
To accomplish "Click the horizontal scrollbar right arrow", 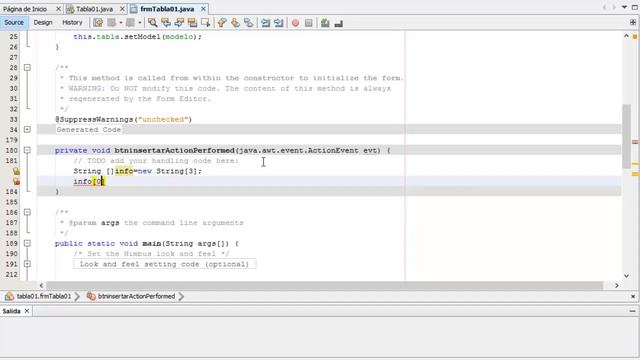I will (x=616, y=285).
